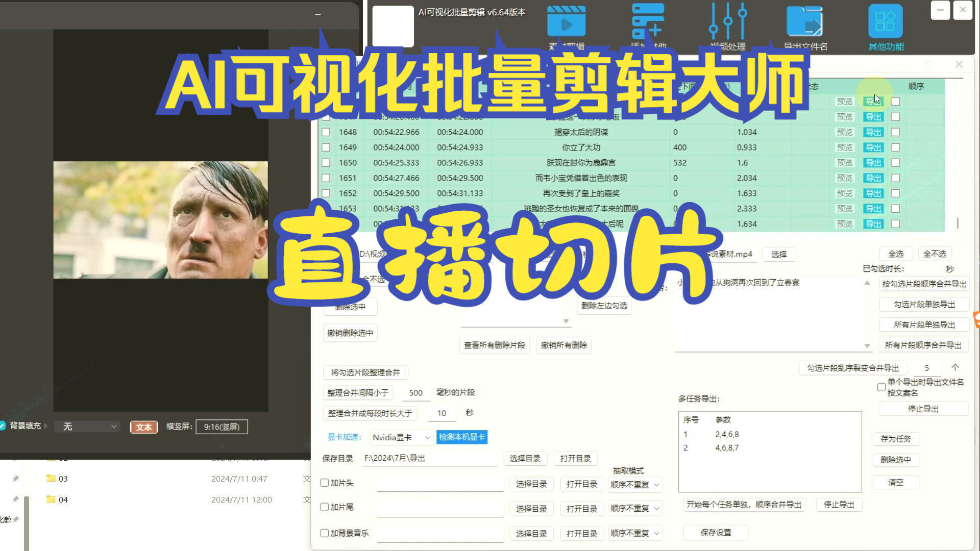Click the up arrow next to value 5

(955, 367)
